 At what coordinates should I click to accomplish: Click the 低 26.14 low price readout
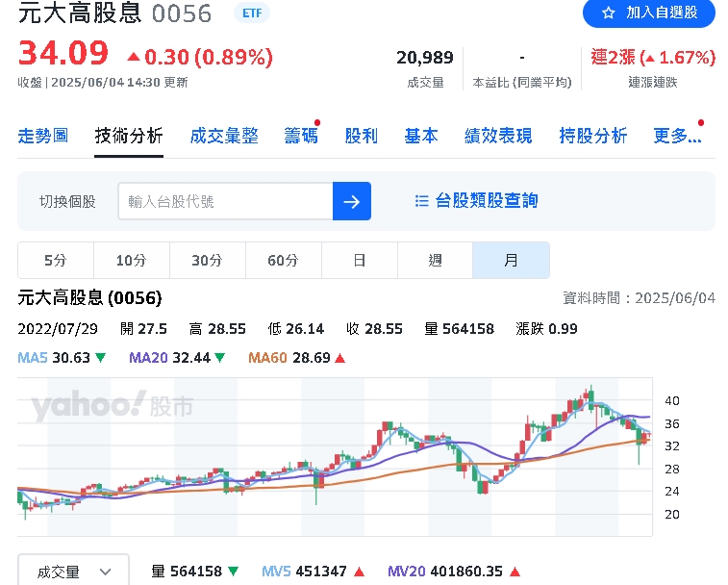click(296, 329)
